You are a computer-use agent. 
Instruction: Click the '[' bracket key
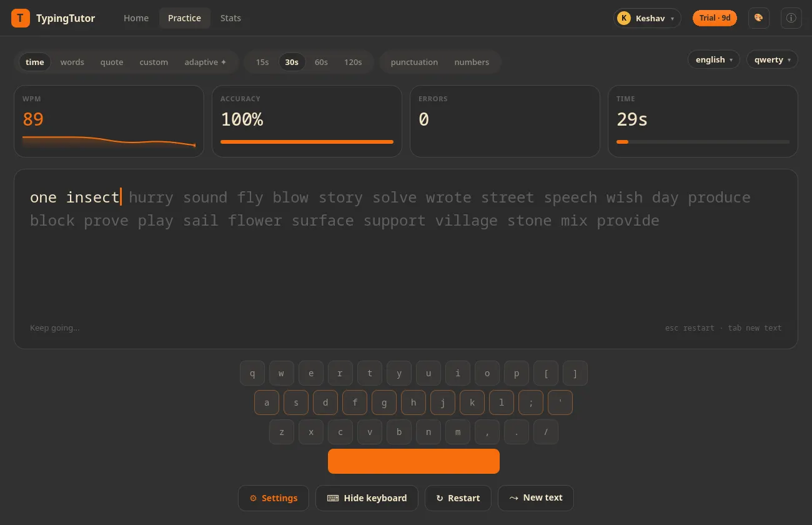click(x=546, y=374)
